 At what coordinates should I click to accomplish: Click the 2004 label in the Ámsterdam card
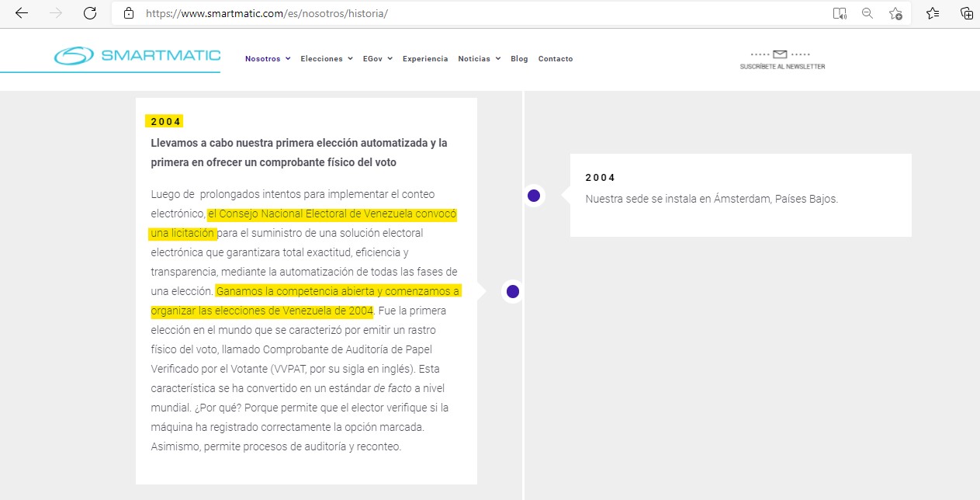pyautogui.click(x=601, y=178)
